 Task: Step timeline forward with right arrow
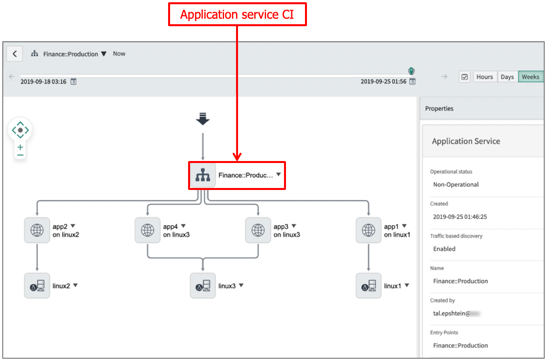click(x=444, y=76)
